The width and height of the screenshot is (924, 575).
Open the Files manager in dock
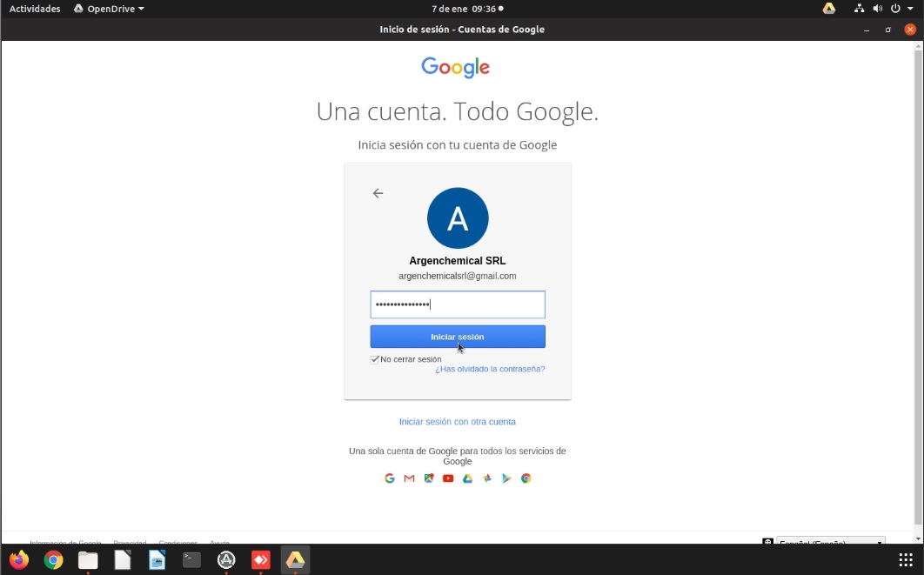coord(88,559)
